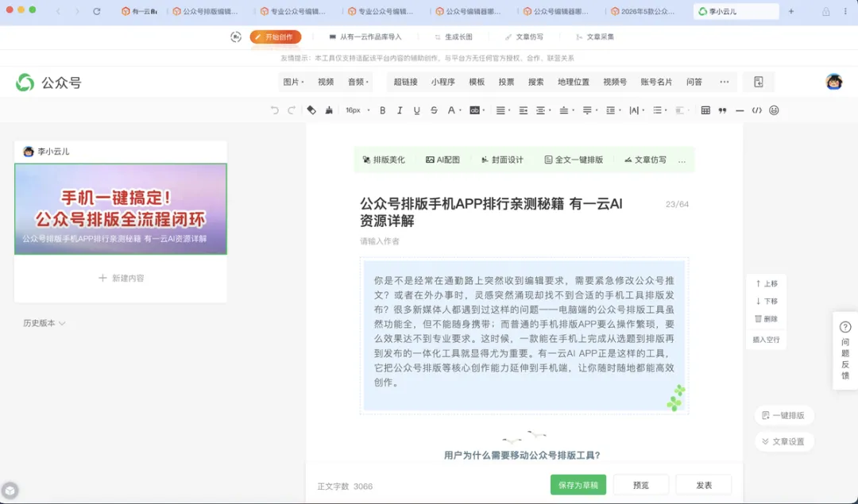This screenshot has width=858, height=504.
Task: Open the letter spacing |A| dropdown
Action: [636, 110]
